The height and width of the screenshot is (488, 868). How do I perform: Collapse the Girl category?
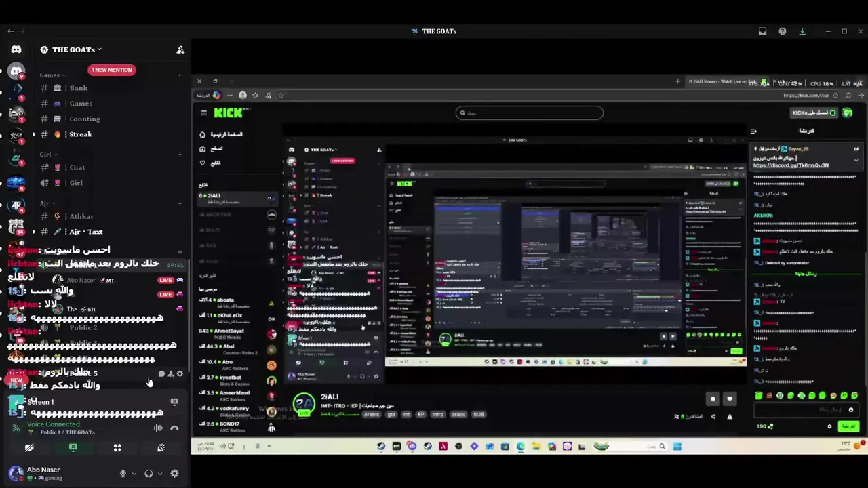coord(48,155)
